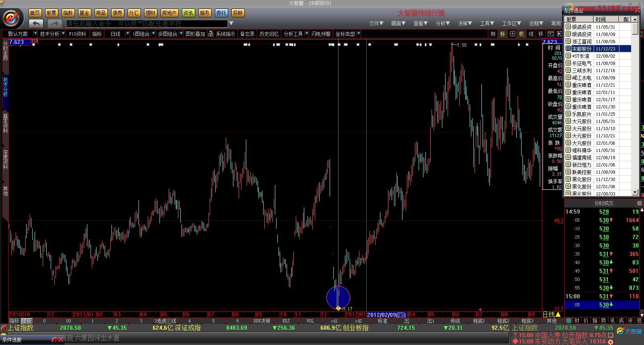Click the 闪电预警 toolbar item
The height and width of the screenshot is (345, 644).
click(x=321, y=34)
